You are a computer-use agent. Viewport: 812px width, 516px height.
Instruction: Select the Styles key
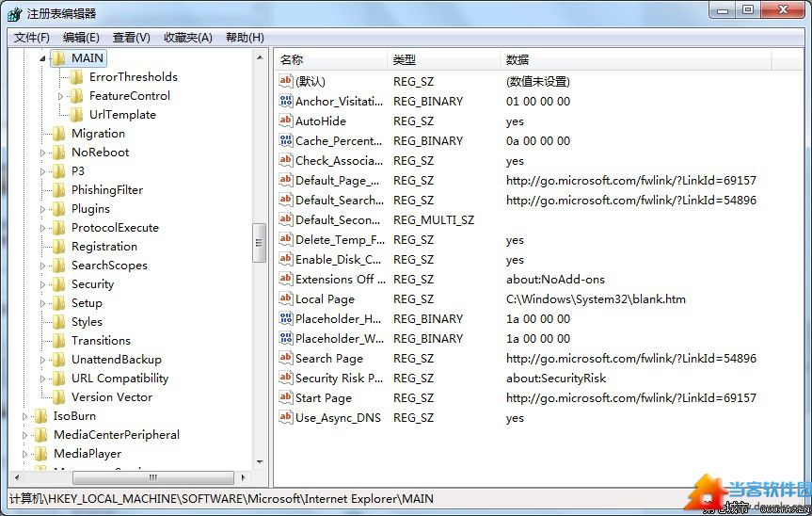(x=87, y=322)
